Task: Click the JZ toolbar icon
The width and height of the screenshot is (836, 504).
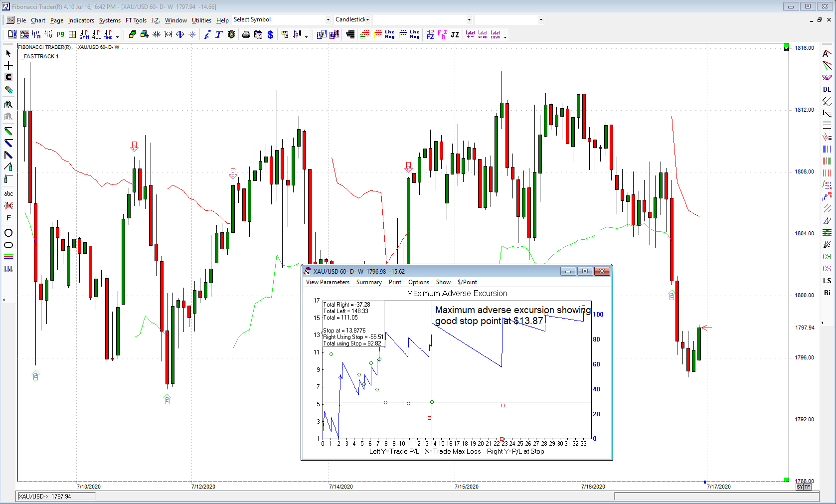Action: coord(455,34)
